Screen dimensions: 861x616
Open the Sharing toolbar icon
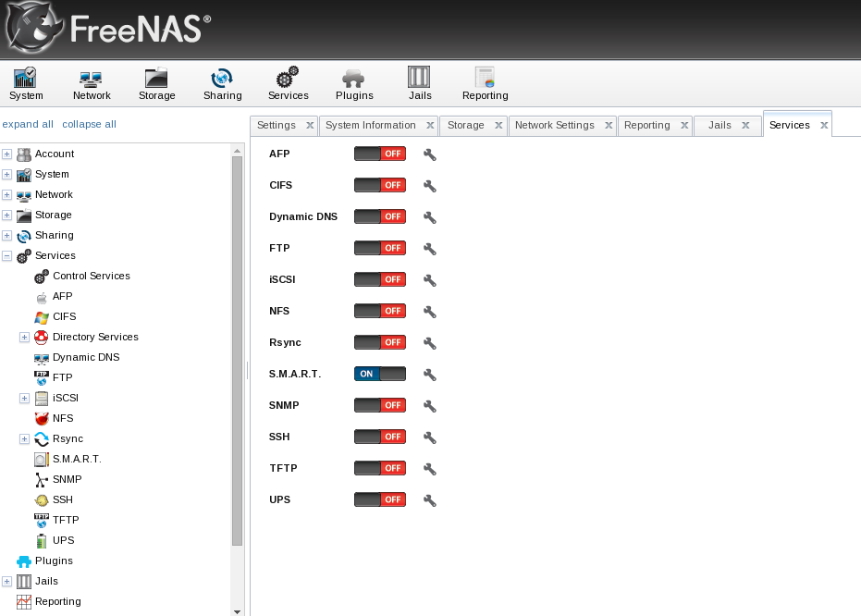click(222, 83)
